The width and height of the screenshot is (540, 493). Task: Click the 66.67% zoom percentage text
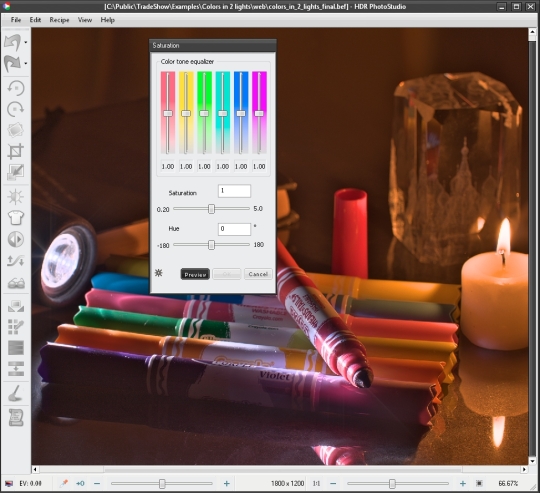click(508, 483)
